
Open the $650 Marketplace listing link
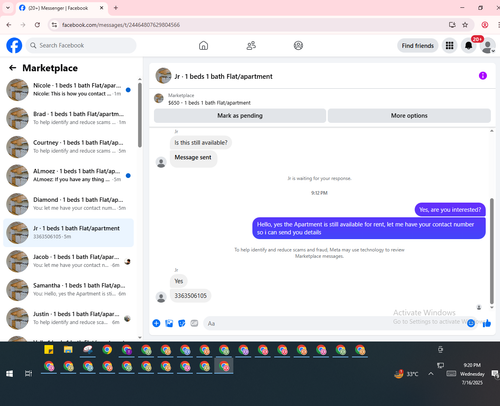(x=209, y=103)
